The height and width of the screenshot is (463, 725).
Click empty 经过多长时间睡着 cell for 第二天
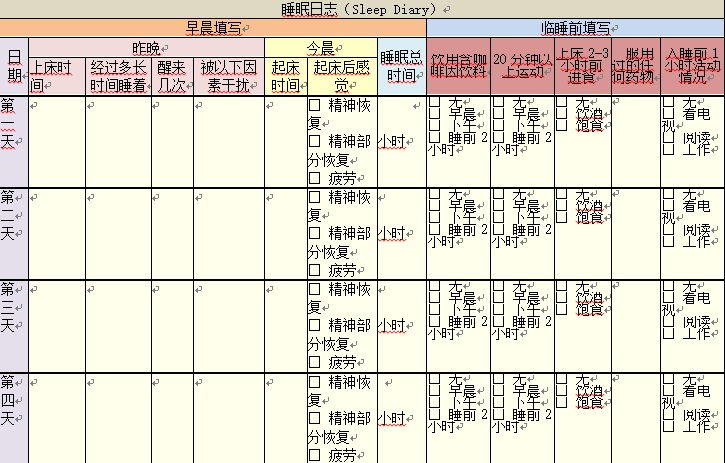pyautogui.click(x=118, y=234)
